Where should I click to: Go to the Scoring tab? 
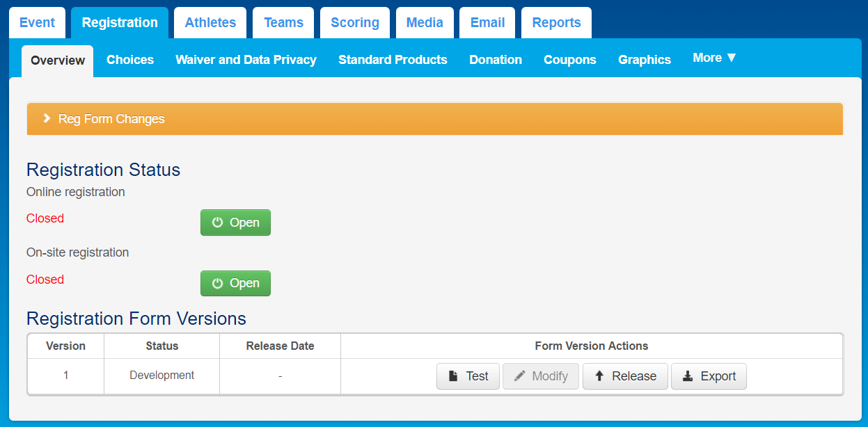click(355, 22)
